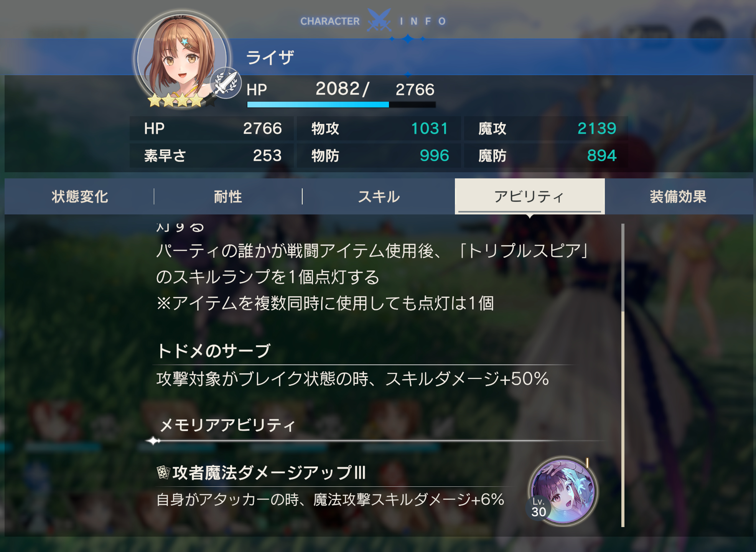This screenshot has height=552, width=756.
Task: Click the 素早さ 253 stat cell
Action: tap(212, 156)
